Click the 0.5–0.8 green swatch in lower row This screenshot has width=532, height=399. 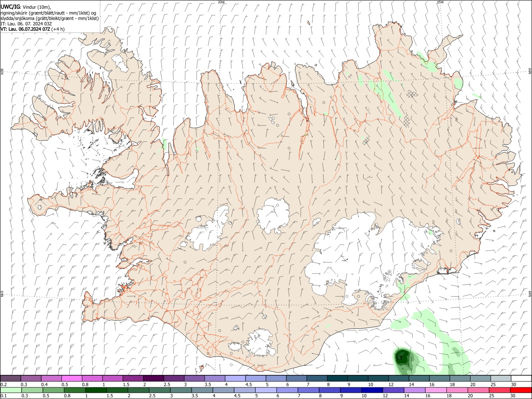click(x=54, y=390)
